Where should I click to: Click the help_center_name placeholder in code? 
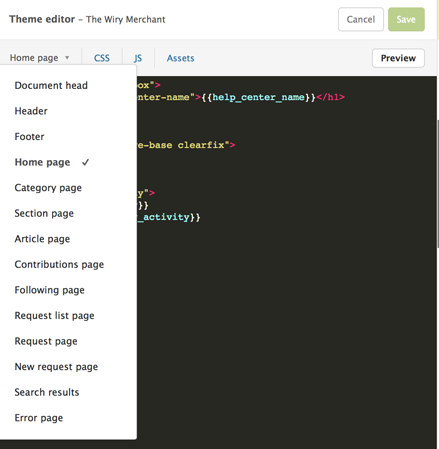pyautogui.click(x=258, y=97)
